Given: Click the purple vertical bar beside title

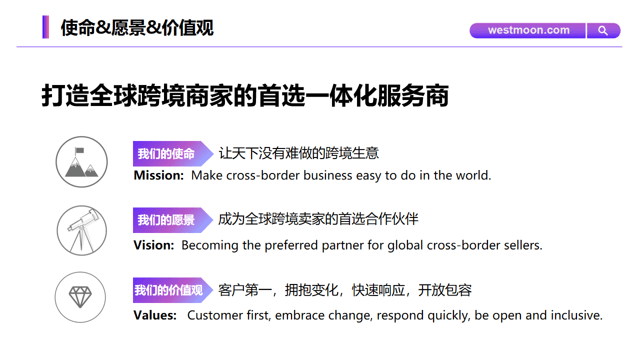Looking at the screenshot, I should tap(45, 27).
